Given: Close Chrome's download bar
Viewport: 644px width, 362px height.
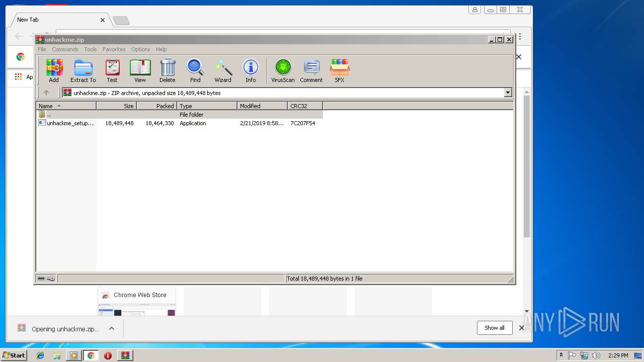Looking at the screenshot, I should [x=522, y=328].
